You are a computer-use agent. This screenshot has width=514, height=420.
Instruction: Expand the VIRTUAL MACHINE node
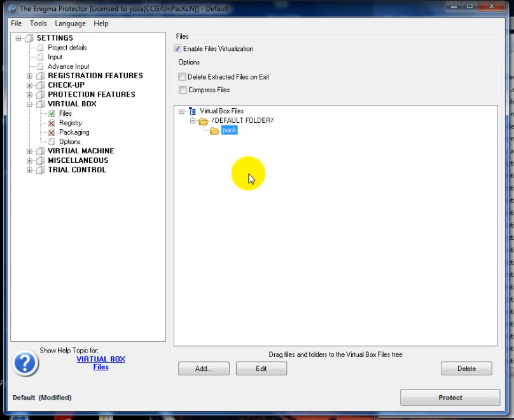pyautogui.click(x=29, y=151)
